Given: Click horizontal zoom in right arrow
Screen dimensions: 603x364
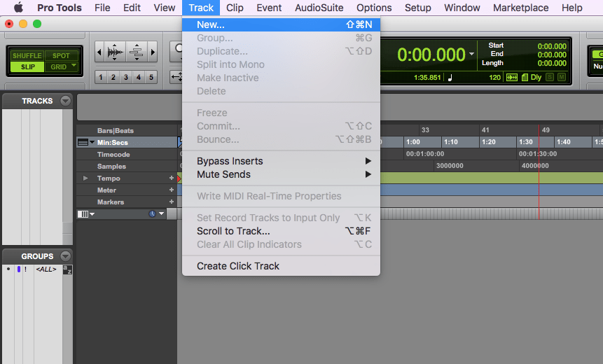Looking at the screenshot, I should click(x=153, y=52).
